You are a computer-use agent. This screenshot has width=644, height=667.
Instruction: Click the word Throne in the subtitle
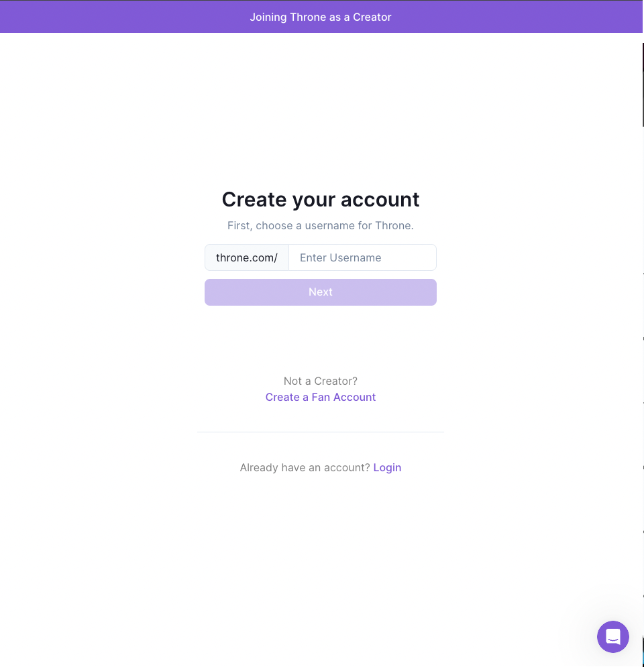pyautogui.click(x=394, y=225)
